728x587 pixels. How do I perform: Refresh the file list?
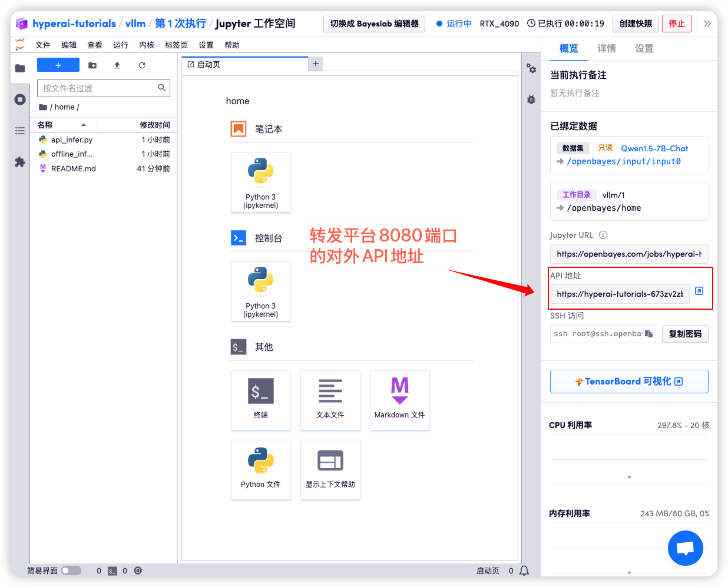[x=142, y=65]
